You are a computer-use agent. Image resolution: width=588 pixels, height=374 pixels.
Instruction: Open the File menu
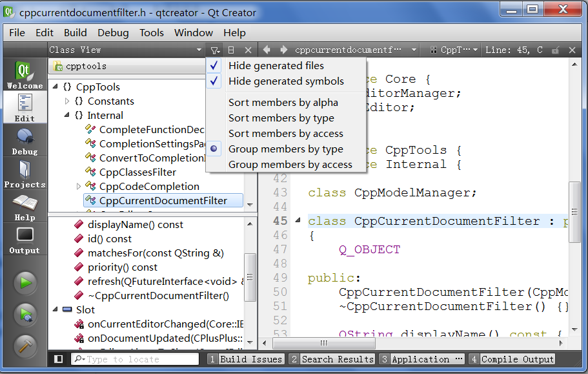[x=17, y=33]
